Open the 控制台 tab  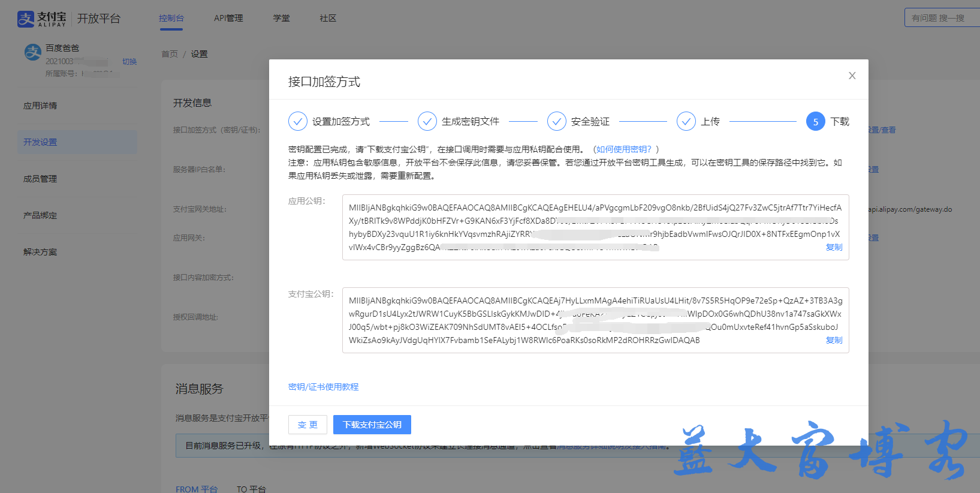pyautogui.click(x=171, y=18)
